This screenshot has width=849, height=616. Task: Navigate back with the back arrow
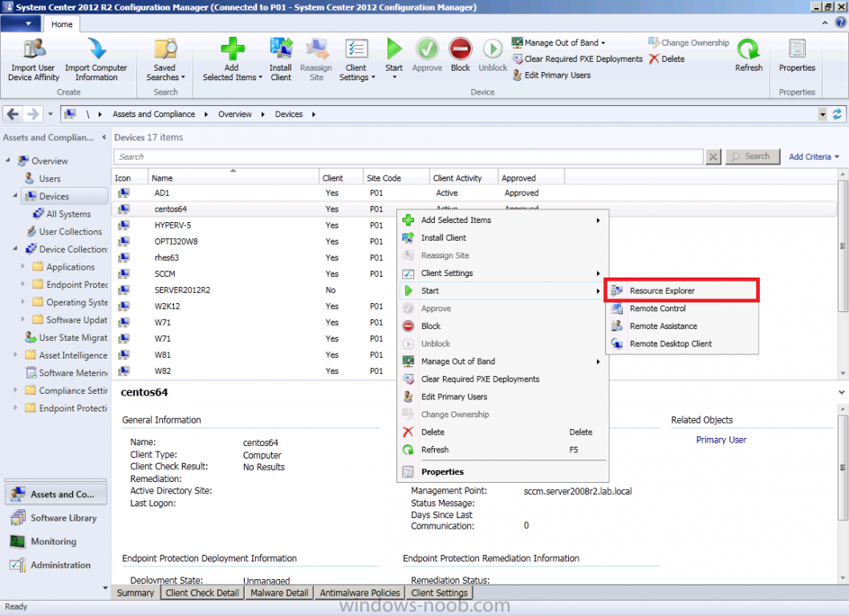click(x=13, y=114)
